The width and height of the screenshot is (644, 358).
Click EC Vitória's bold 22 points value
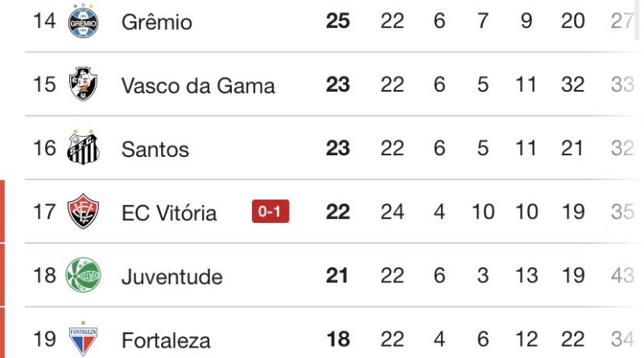(338, 212)
